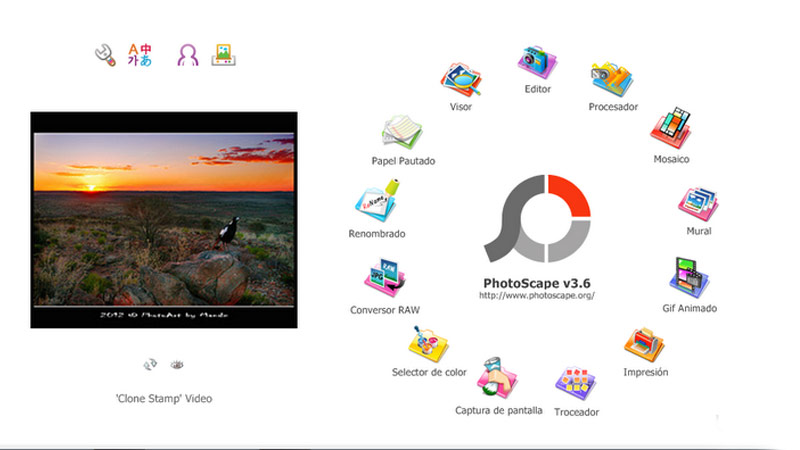Open the Selector de color tool

pos(429,346)
